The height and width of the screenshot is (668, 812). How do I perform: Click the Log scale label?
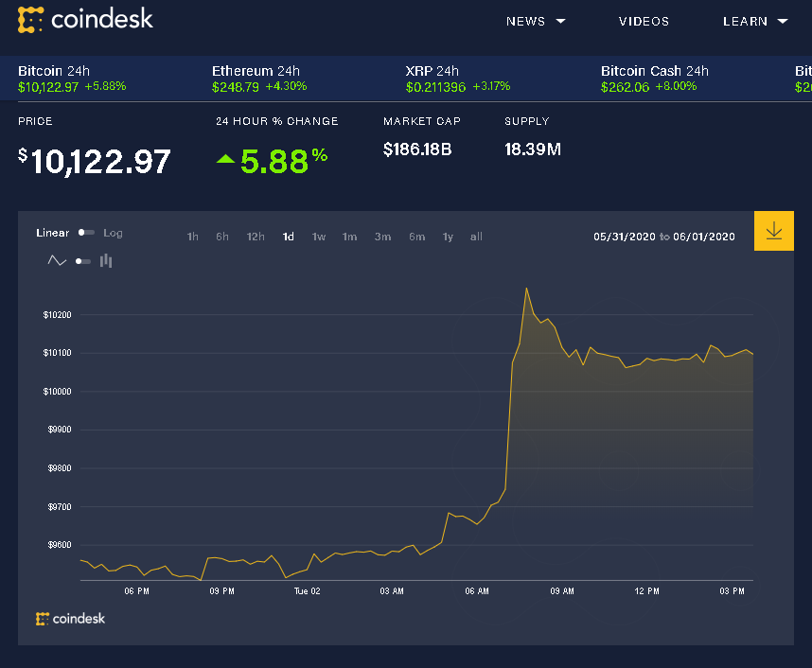[x=113, y=233]
